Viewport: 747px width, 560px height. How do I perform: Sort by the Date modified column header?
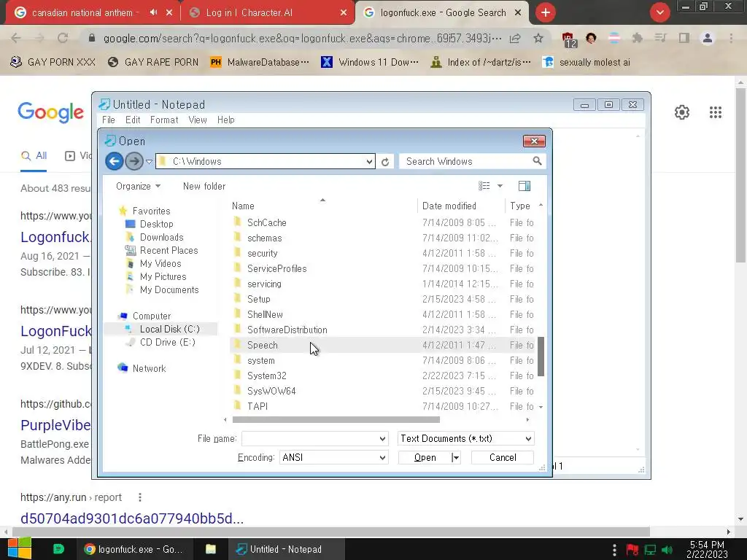pyautogui.click(x=449, y=206)
